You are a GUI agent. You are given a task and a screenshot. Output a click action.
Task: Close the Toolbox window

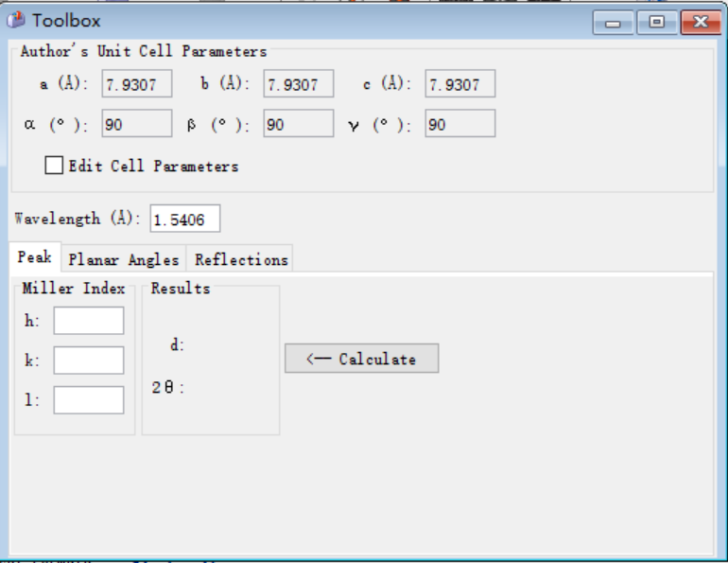[701, 22]
